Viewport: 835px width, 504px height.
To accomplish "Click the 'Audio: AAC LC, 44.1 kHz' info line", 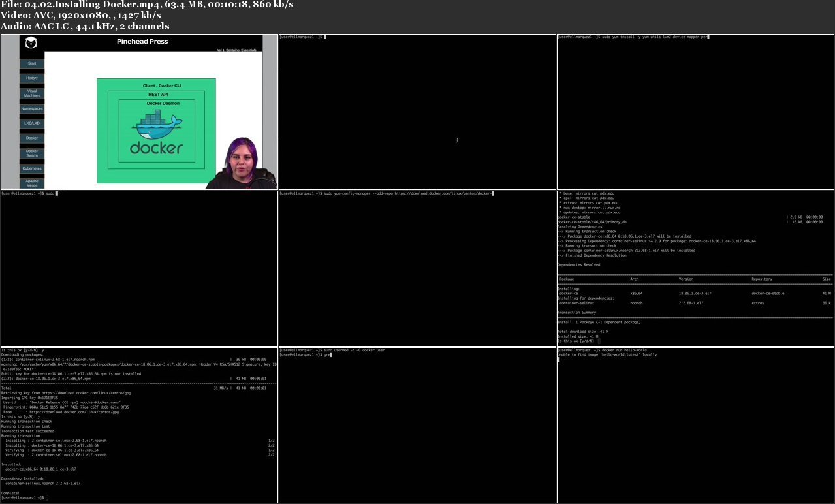I will pyautogui.click(x=85, y=26).
